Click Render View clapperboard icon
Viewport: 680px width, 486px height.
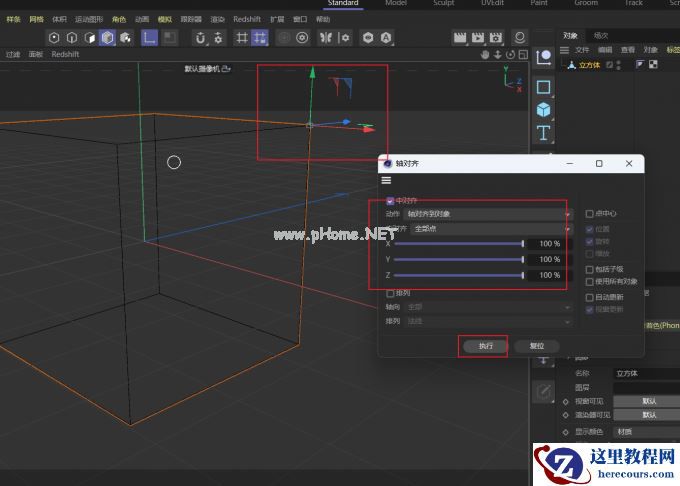(460, 38)
